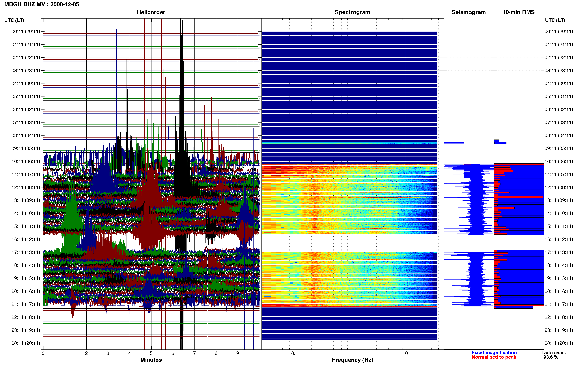Click the right-side '10:11 (06:11)' time label
588x368 pixels.
[x=559, y=161]
